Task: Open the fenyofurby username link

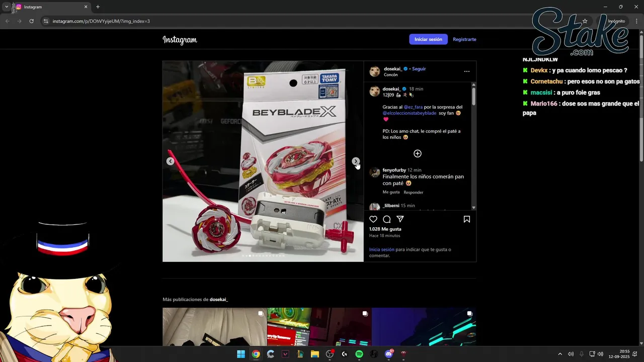Action: coord(394,170)
